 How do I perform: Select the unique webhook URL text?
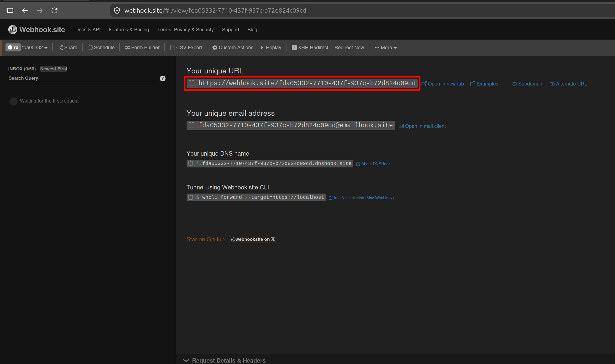(x=307, y=83)
